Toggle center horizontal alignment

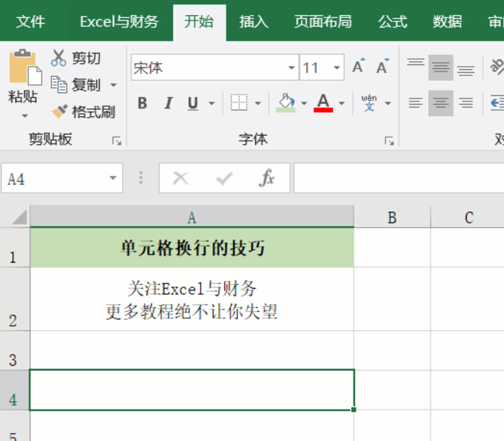pos(441,104)
